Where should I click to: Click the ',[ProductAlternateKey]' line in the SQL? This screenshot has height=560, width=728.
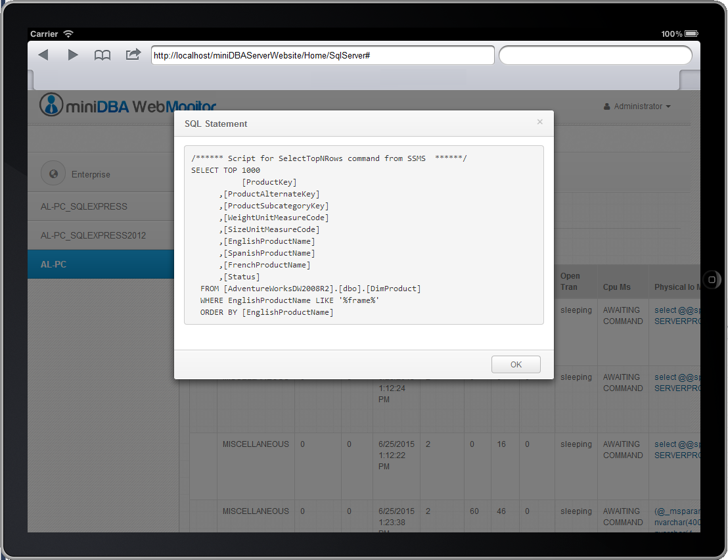pyautogui.click(x=269, y=194)
